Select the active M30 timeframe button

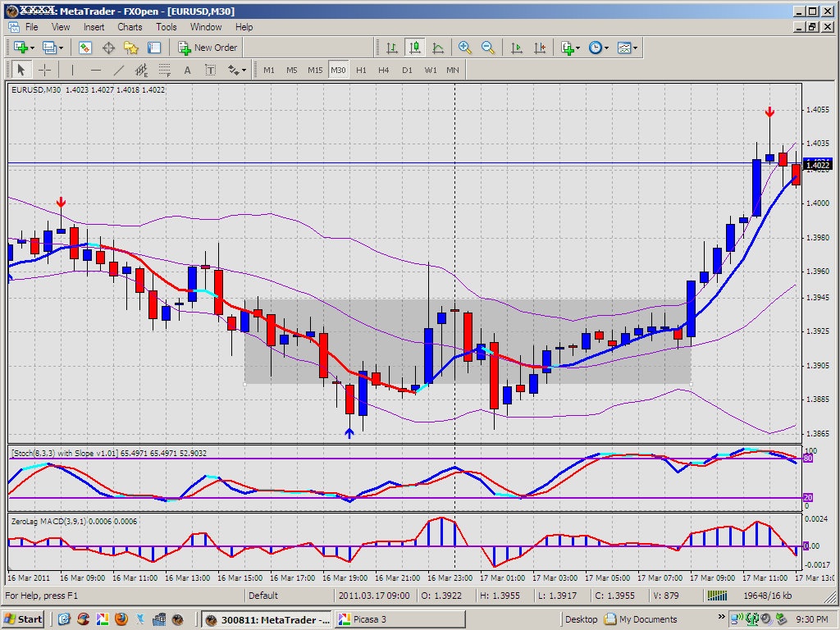(x=338, y=70)
